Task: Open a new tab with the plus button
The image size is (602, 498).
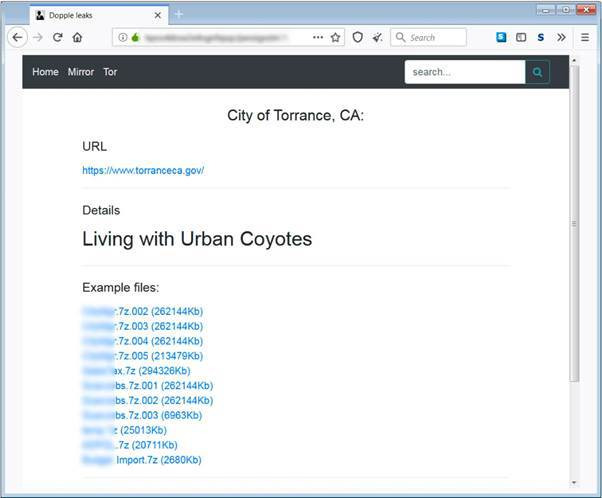Action: coord(179,15)
